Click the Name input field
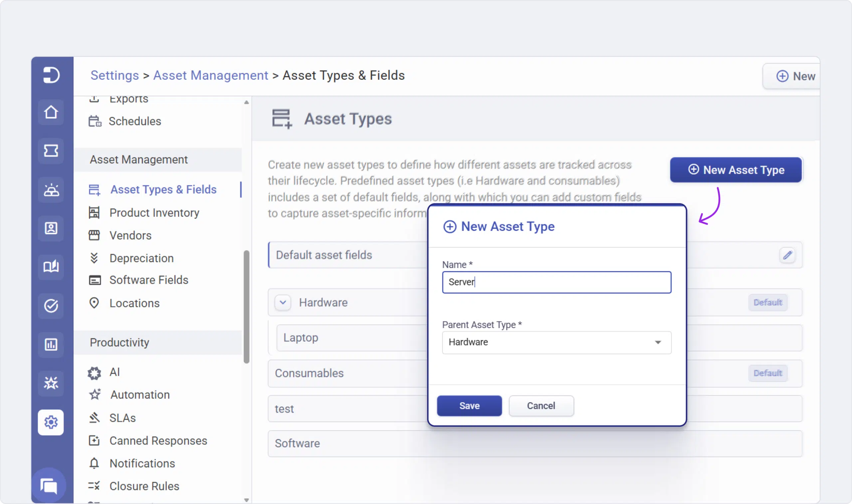 (x=556, y=282)
